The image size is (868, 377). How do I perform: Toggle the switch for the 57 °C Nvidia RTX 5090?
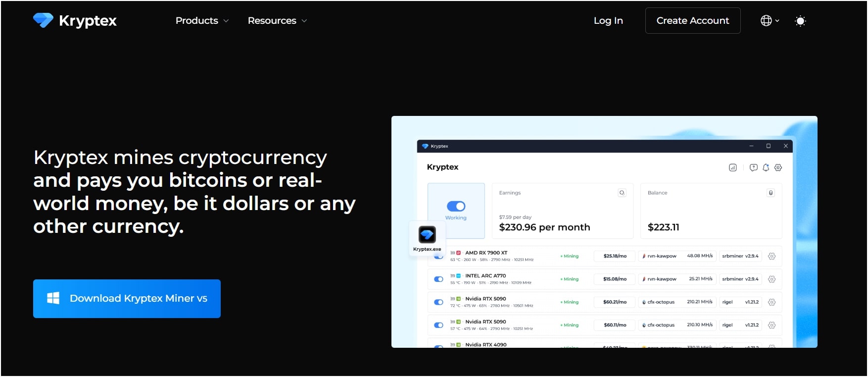(438, 325)
